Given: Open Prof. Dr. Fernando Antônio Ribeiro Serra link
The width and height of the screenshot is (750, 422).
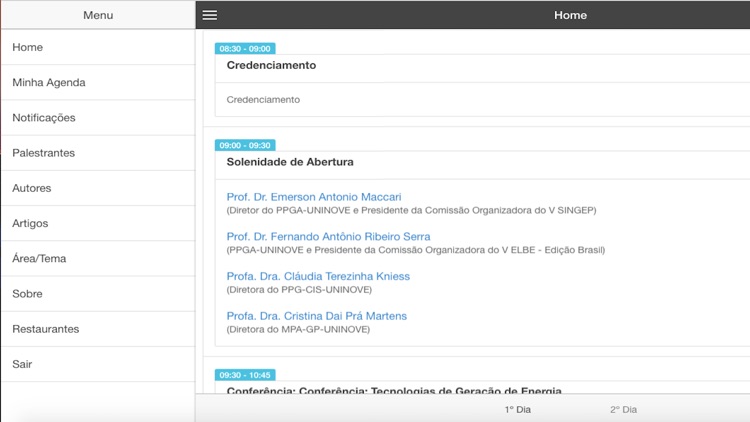Looking at the screenshot, I should [x=328, y=237].
